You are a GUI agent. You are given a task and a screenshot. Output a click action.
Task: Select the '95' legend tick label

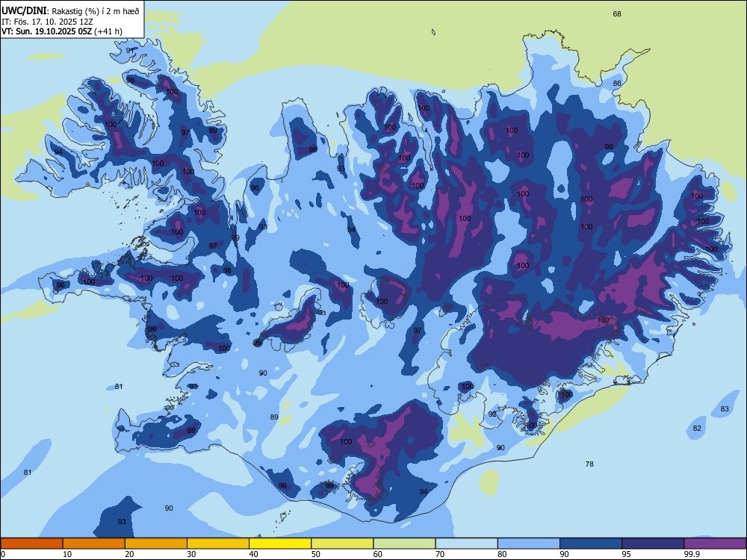tap(626, 554)
